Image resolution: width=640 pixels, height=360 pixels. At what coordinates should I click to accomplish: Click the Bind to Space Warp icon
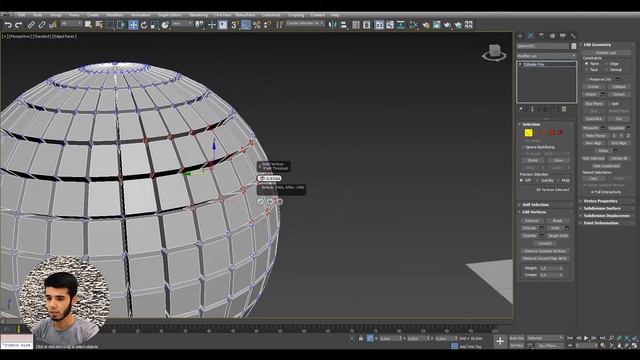(x=52, y=25)
